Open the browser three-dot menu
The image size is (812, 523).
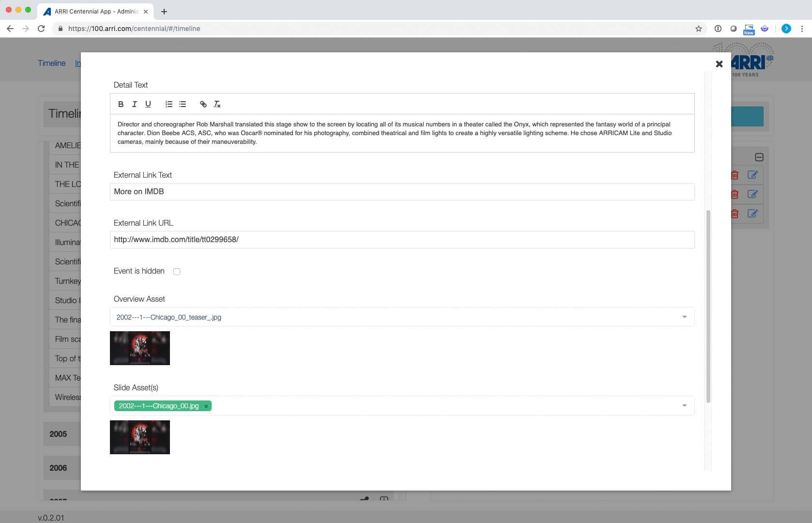(x=802, y=29)
